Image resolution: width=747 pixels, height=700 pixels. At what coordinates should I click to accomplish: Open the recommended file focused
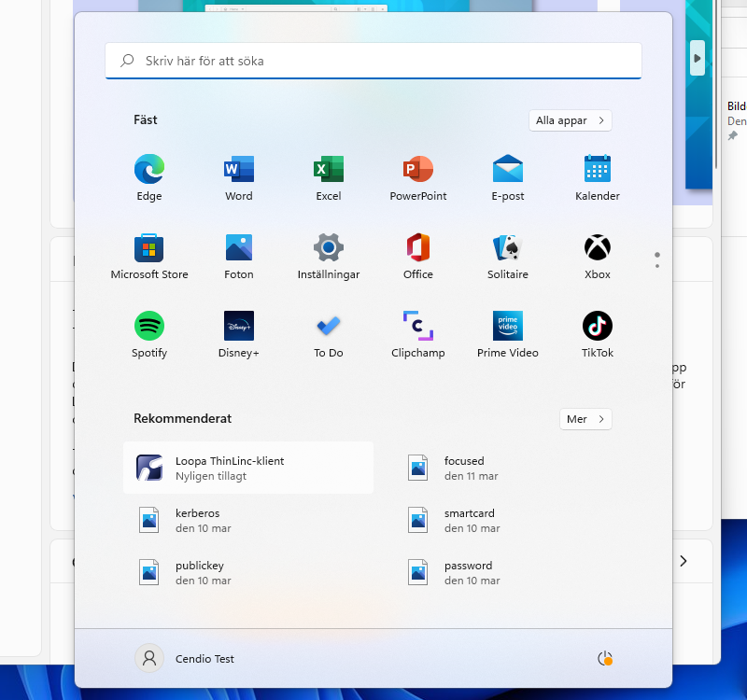click(516, 468)
